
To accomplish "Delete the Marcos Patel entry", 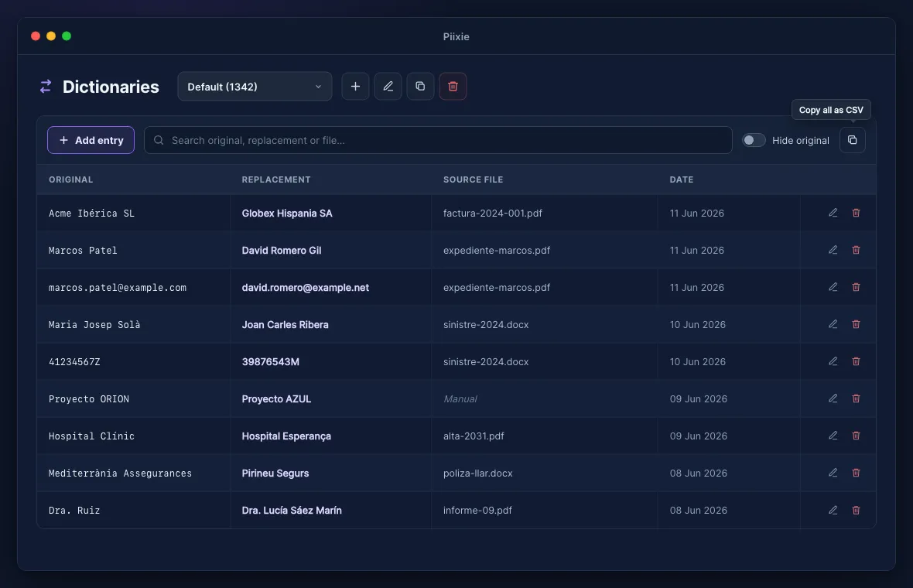I will pos(856,251).
